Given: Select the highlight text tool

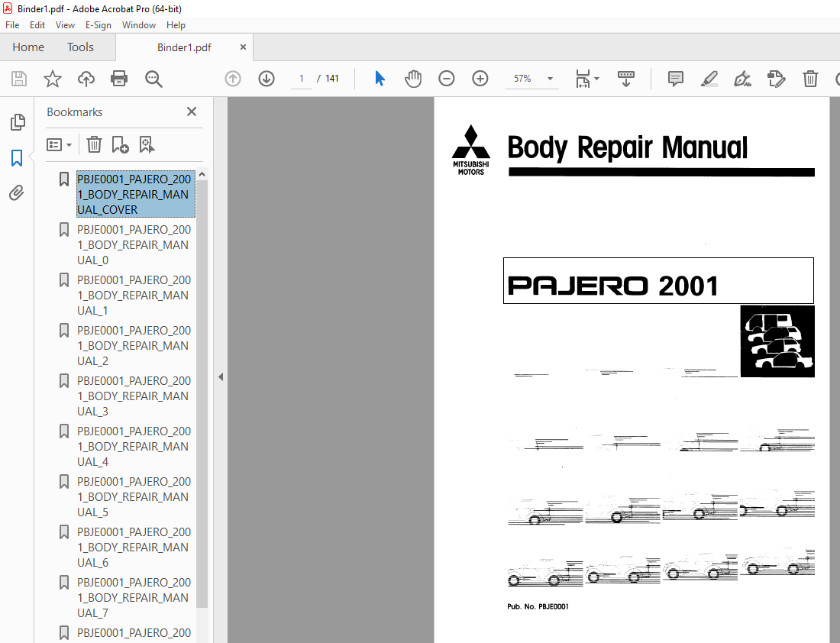Looking at the screenshot, I should pos(709,79).
